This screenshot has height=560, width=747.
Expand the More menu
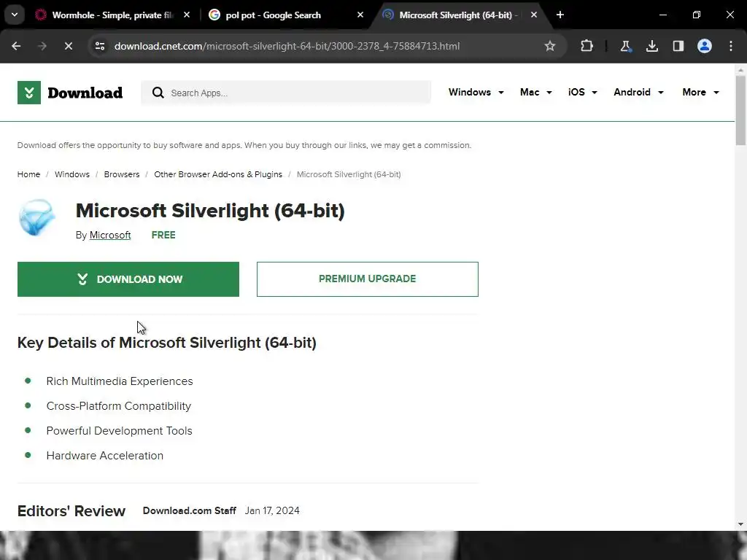tap(700, 93)
